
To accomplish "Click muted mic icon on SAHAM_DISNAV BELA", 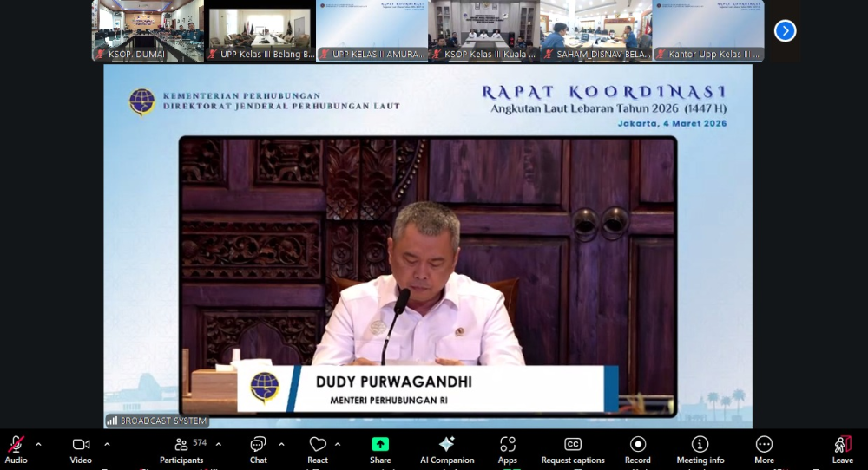I will (x=549, y=54).
